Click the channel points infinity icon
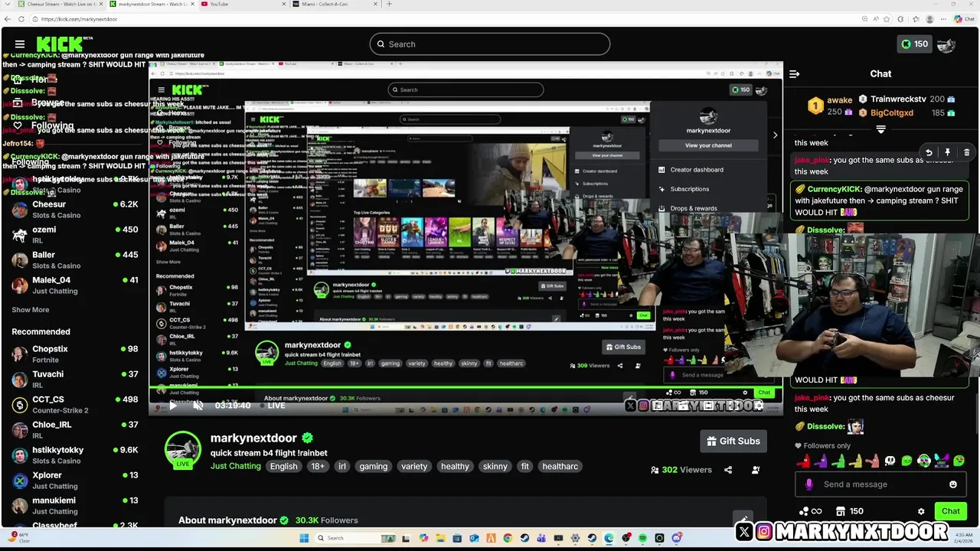 [x=811, y=511]
